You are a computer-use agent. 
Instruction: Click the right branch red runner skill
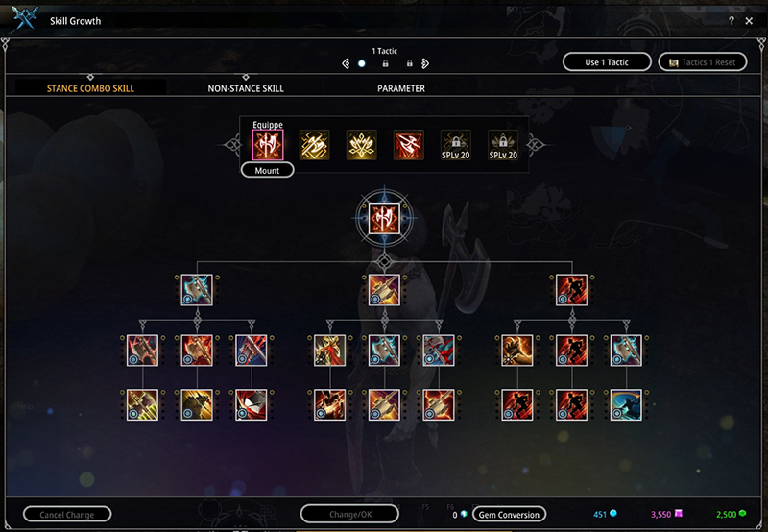pyautogui.click(x=571, y=290)
